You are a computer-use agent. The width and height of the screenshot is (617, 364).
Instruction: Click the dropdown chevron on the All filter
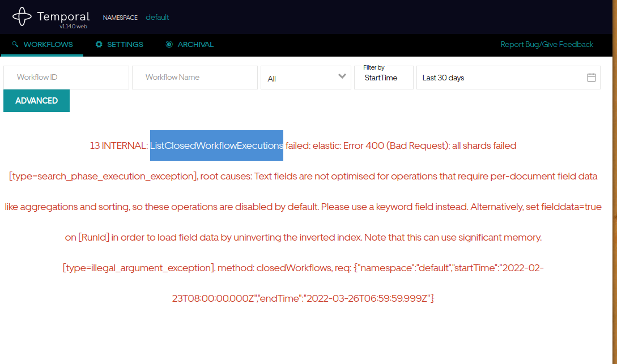pos(342,75)
